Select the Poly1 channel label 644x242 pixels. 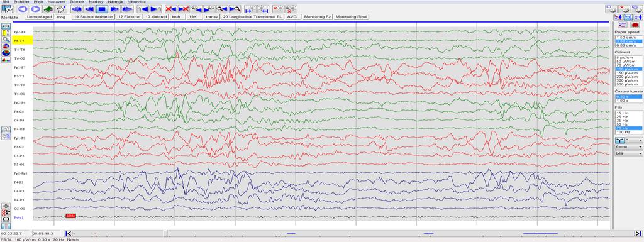[18, 217]
